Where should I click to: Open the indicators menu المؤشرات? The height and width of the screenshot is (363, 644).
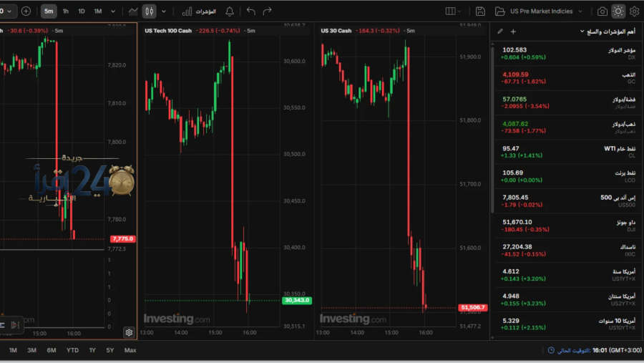coord(199,11)
